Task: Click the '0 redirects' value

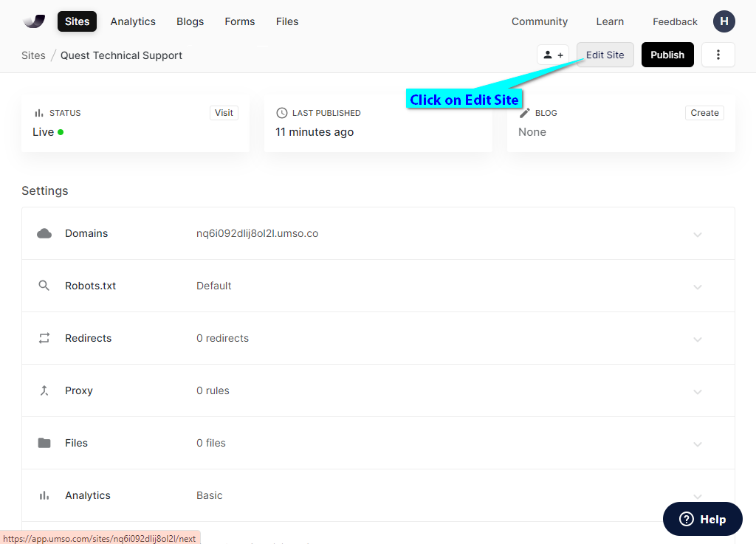Action: pyautogui.click(x=223, y=338)
